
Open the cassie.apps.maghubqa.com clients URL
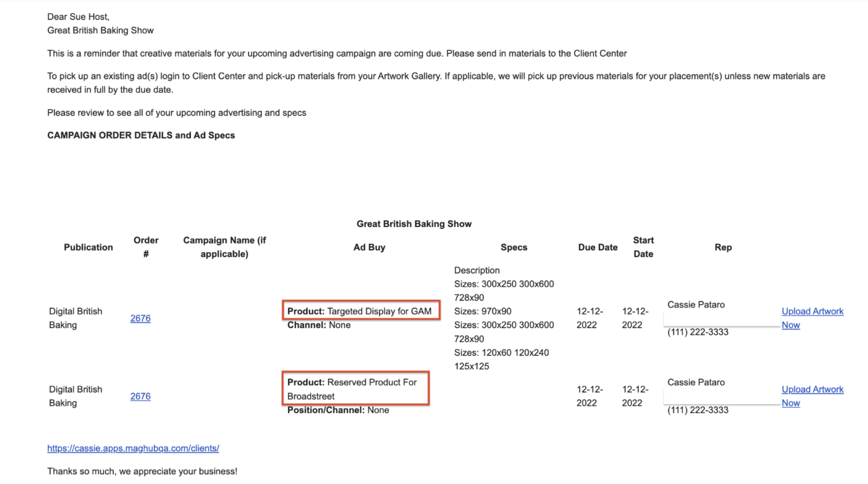pos(133,448)
